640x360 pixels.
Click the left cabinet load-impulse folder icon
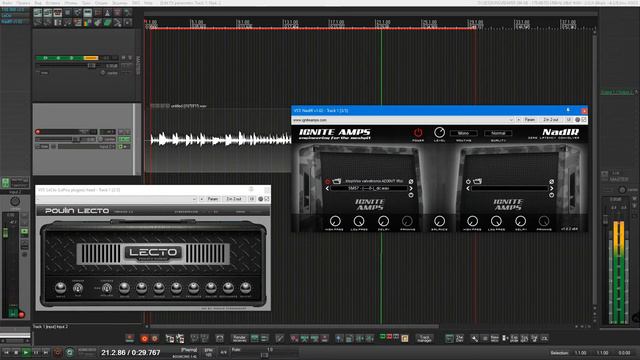tap(337, 181)
